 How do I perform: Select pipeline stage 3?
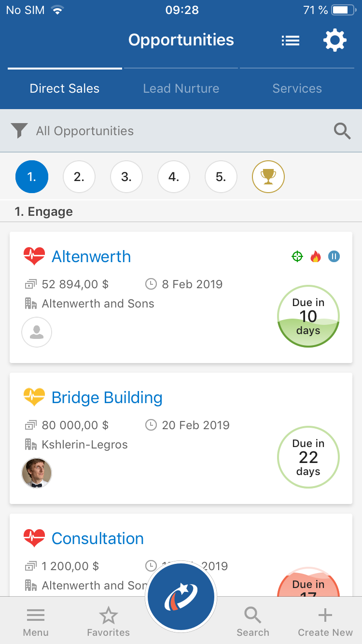point(126,177)
